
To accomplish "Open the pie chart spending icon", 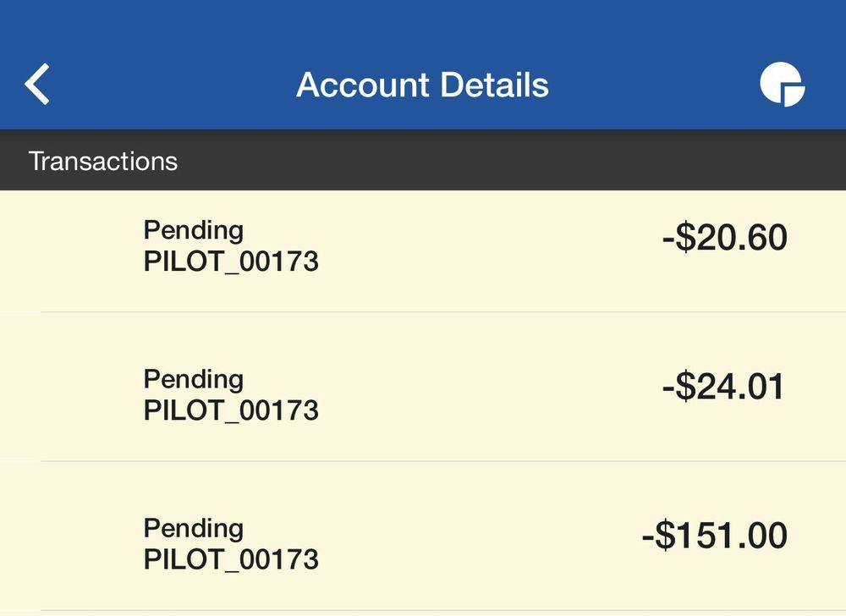I will point(782,85).
